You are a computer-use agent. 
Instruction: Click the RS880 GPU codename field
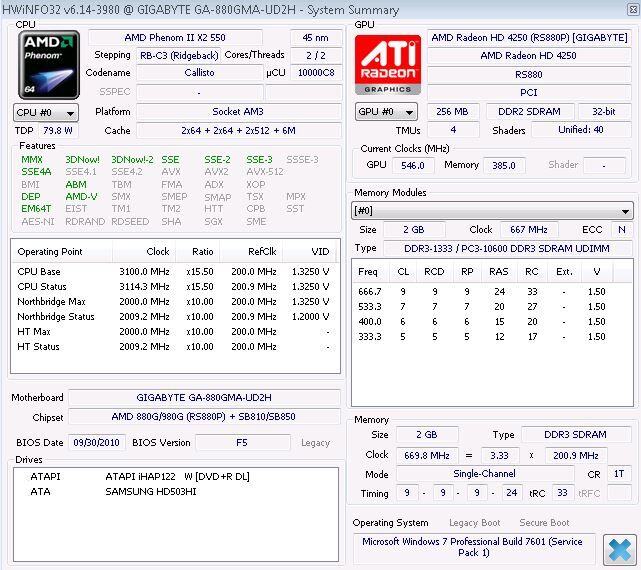pyautogui.click(x=529, y=74)
